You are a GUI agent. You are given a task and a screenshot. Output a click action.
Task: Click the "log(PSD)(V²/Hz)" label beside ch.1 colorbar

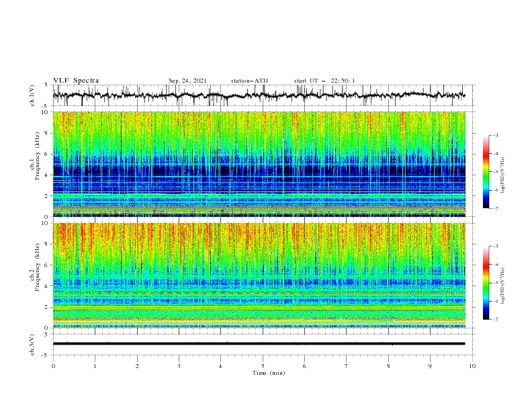tap(502, 175)
